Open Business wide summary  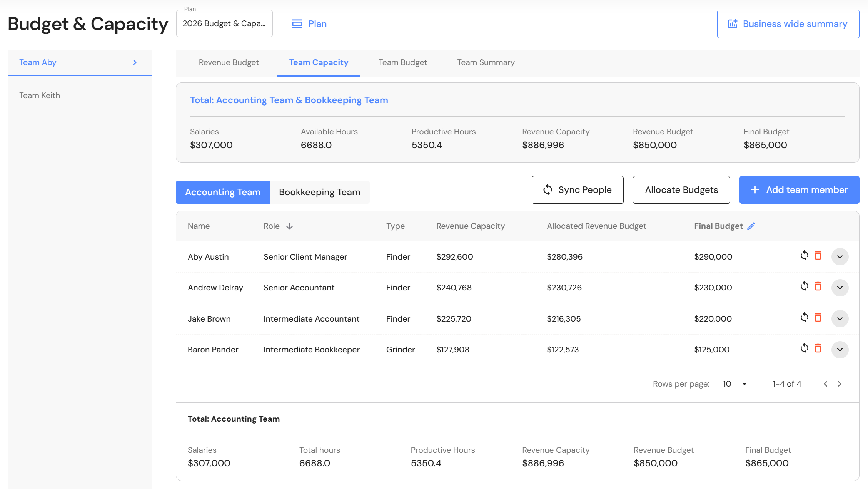pos(788,24)
